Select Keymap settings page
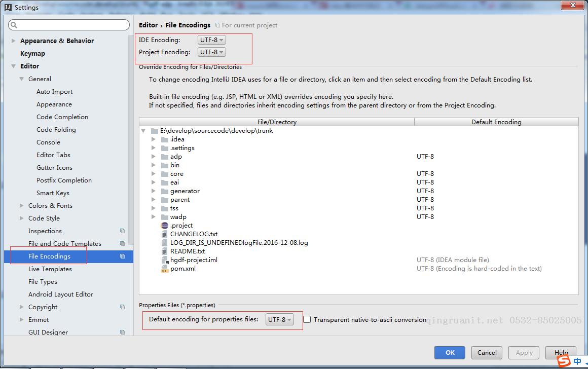 pyautogui.click(x=32, y=53)
